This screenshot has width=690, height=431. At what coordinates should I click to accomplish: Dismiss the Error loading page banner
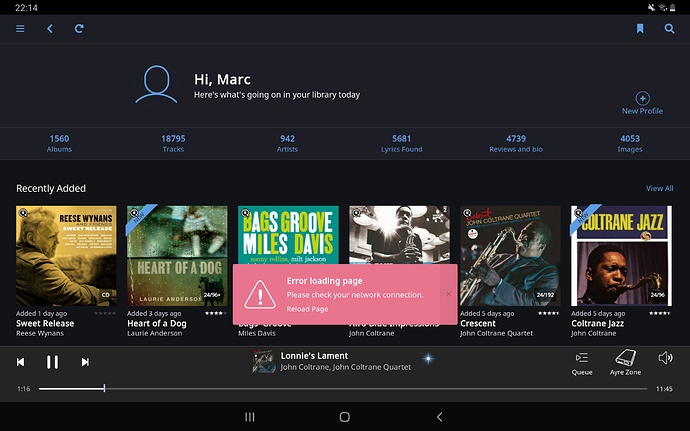click(x=448, y=294)
